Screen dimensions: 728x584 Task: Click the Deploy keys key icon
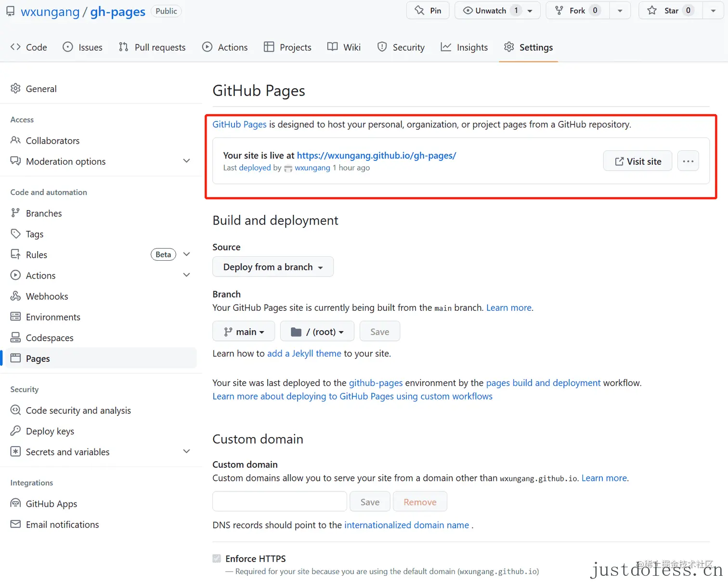click(15, 431)
